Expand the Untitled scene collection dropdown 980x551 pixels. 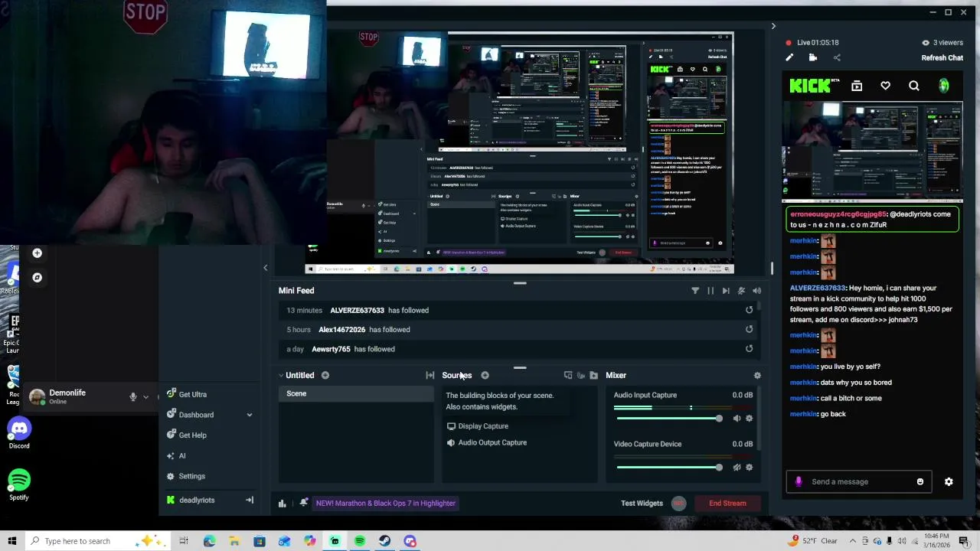click(281, 376)
